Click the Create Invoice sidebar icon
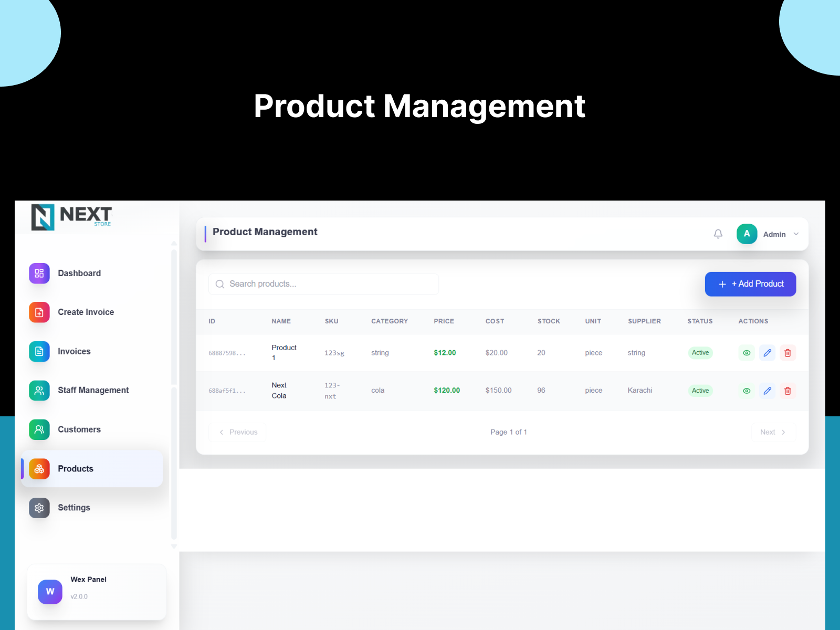 (39, 312)
